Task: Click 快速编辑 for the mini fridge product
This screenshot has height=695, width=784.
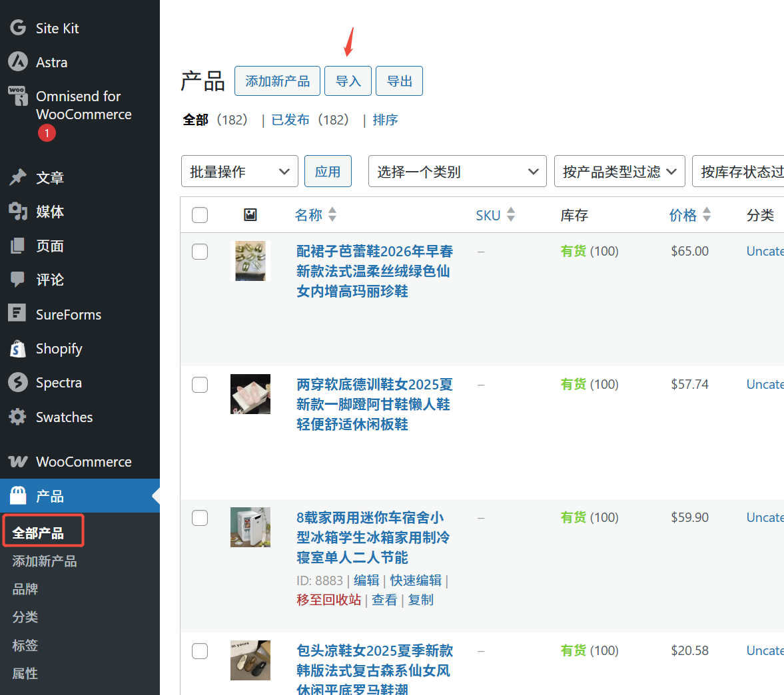Action: [416, 580]
